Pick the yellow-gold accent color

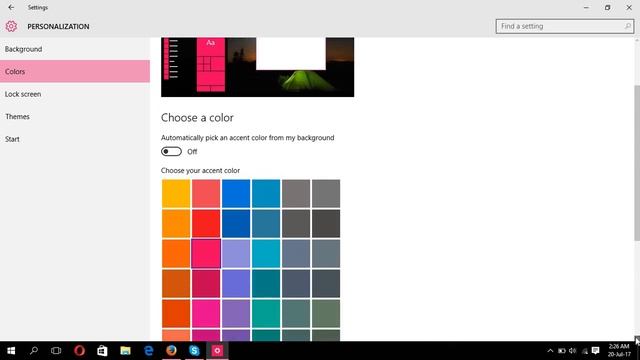(x=176, y=193)
